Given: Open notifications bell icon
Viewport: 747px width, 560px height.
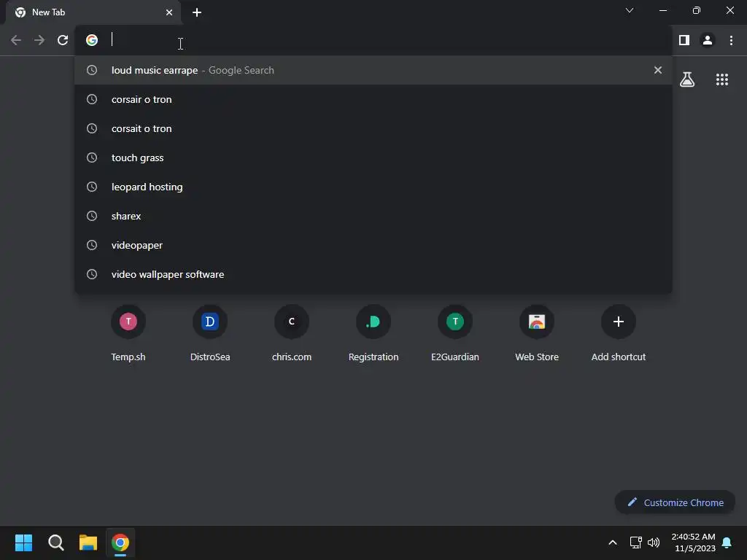Looking at the screenshot, I should pyautogui.click(x=727, y=542).
